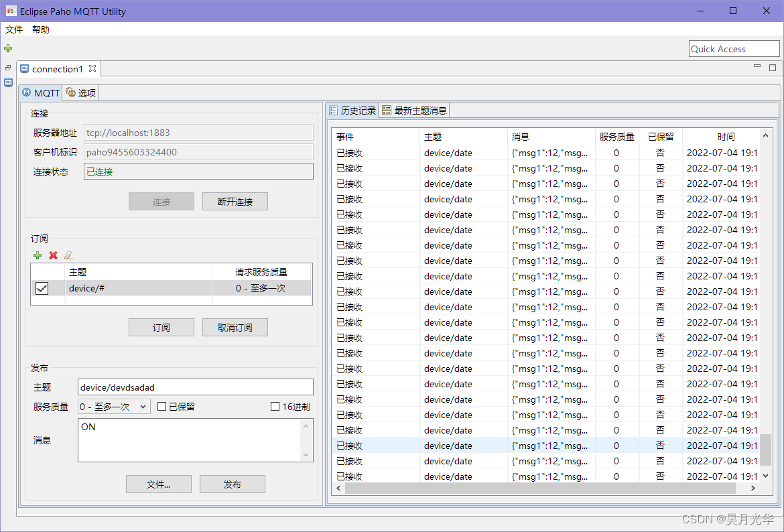Select the device/# subscription topic cell
The image size is (784, 532).
tap(139, 288)
